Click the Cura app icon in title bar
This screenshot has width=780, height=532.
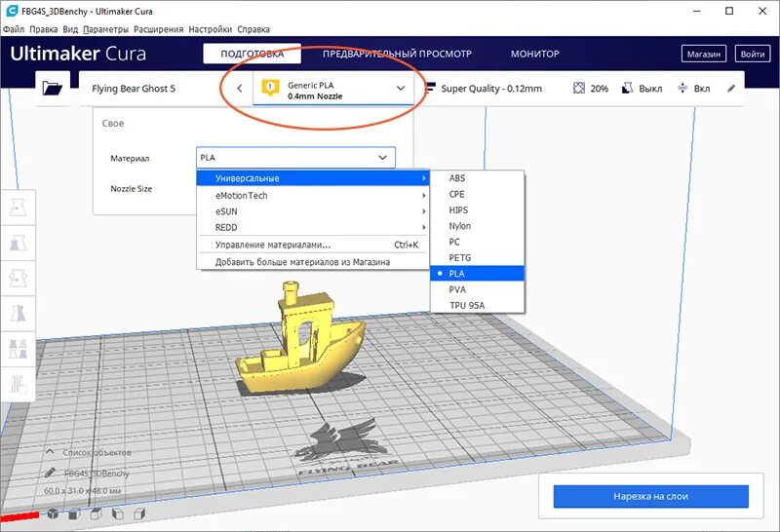click(12, 11)
